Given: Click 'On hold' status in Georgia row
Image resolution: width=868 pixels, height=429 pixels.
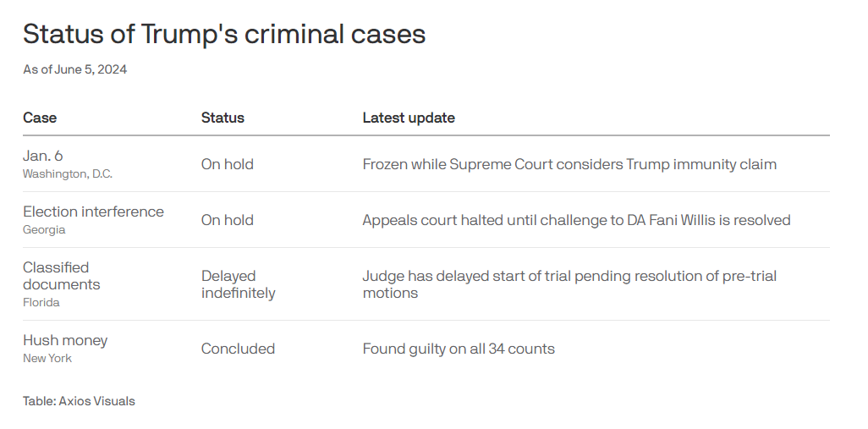Looking at the screenshot, I should tap(227, 220).
